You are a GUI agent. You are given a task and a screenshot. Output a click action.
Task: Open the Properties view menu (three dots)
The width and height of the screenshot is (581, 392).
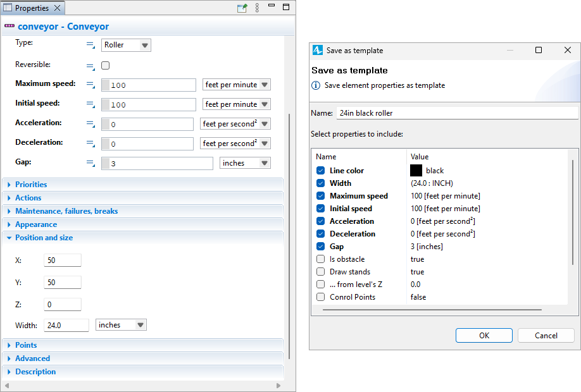[257, 8]
